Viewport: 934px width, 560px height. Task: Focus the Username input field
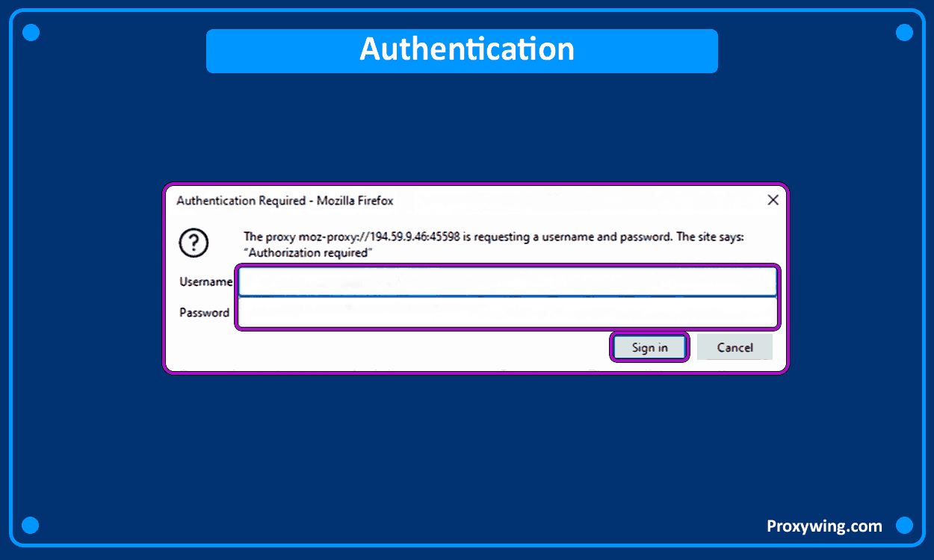click(507, 281)
